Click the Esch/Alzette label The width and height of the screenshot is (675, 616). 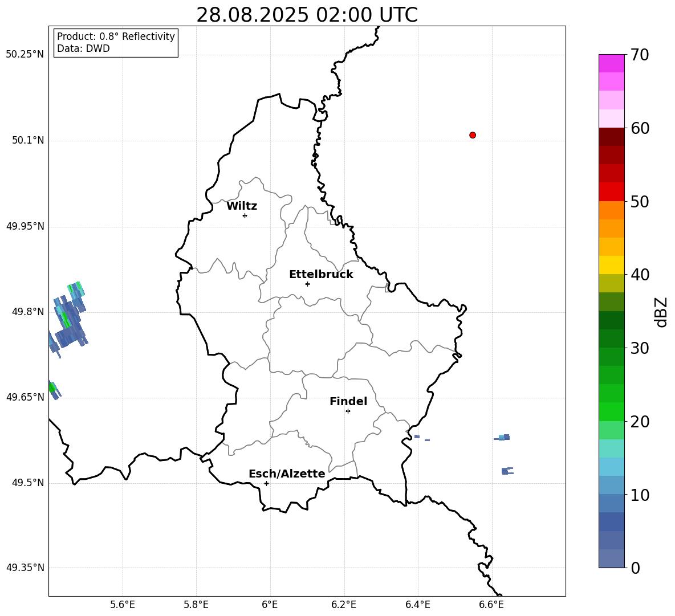tap(287, 474)
